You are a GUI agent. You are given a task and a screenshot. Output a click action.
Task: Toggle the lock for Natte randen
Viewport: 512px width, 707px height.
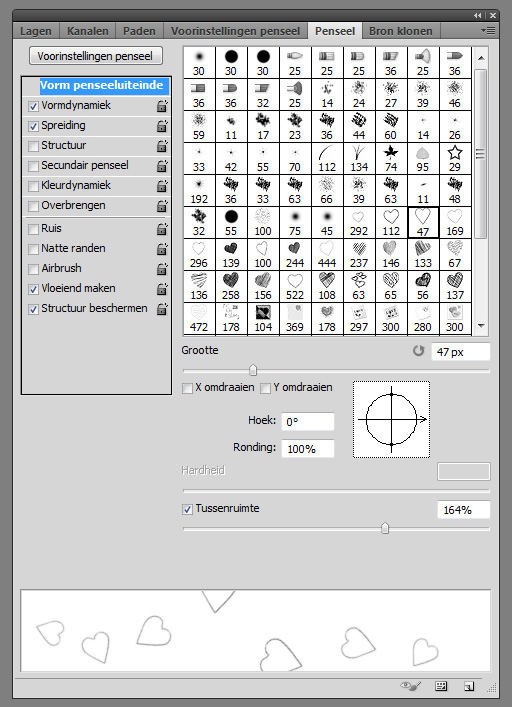(x=162, y=248)
